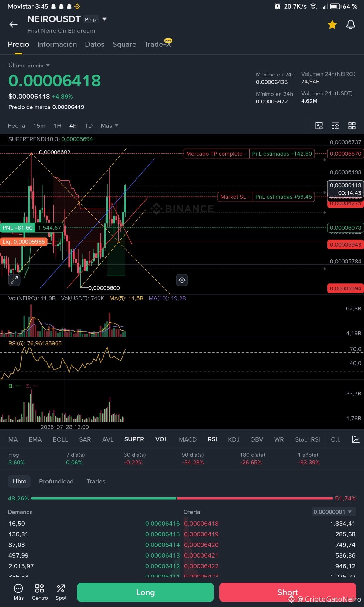Toggle the AVL indicator

(x=108, y=439)
